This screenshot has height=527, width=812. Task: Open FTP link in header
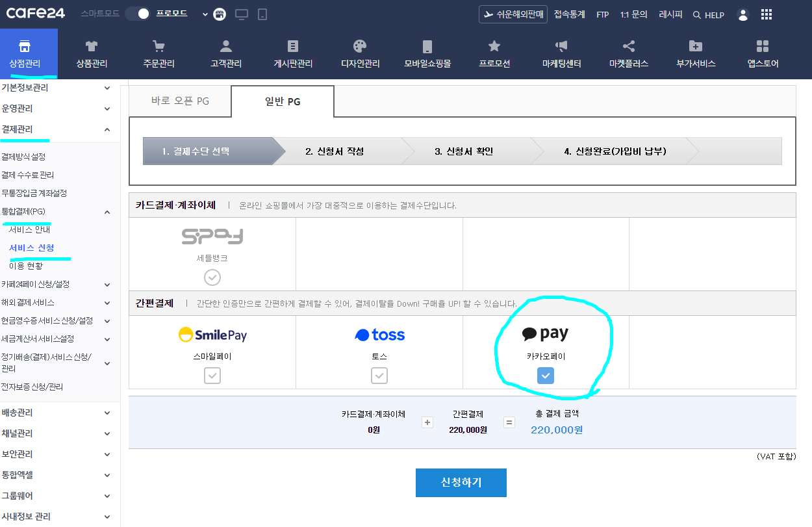(603, 15)
